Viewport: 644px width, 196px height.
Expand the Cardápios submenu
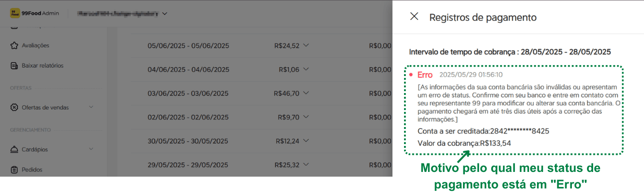point(91,149)
